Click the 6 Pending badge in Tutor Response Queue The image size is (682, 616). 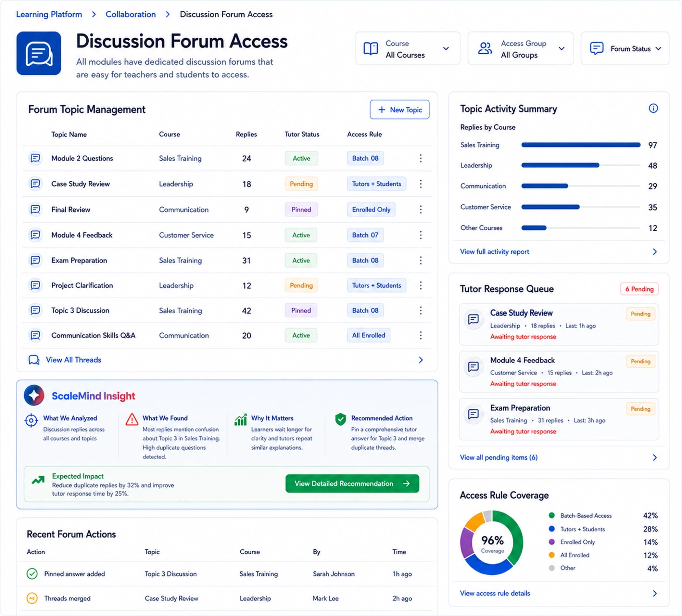click(x=639, y=289)
